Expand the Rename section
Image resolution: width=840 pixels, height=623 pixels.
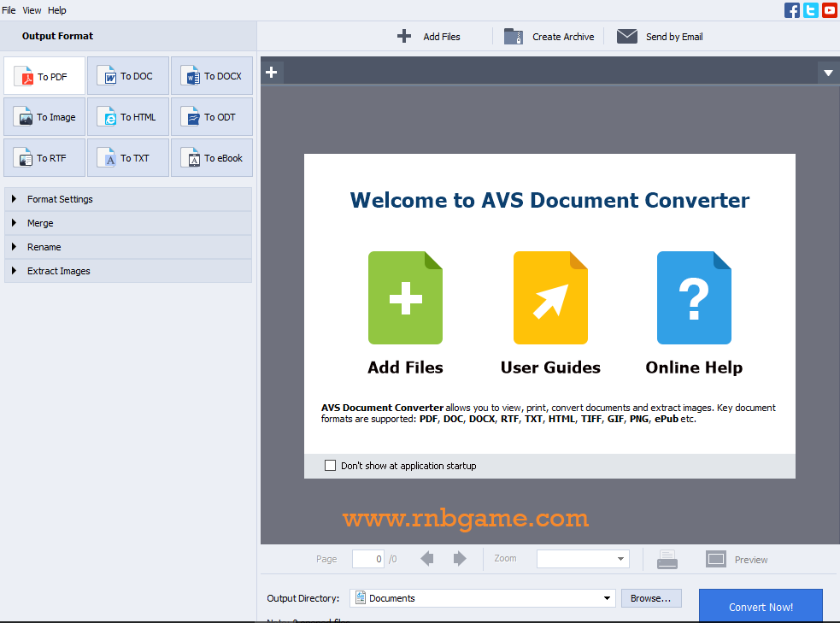point(128,247)
